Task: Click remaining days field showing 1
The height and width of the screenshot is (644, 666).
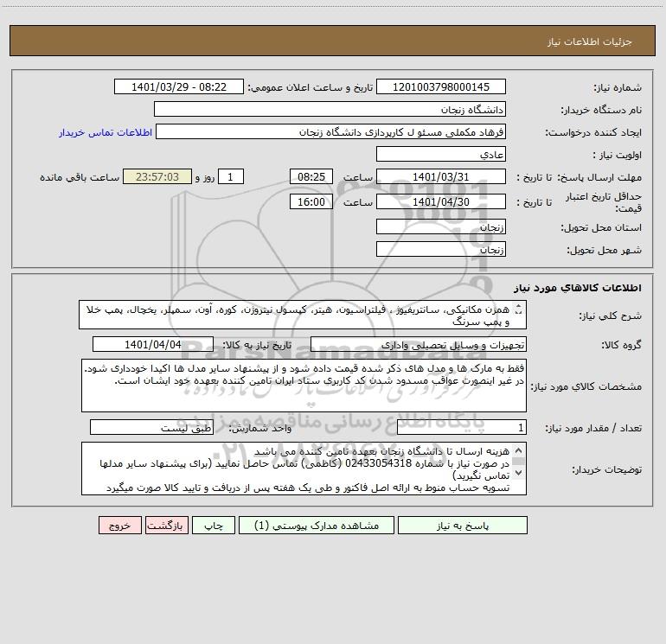Action: [231, 176]
